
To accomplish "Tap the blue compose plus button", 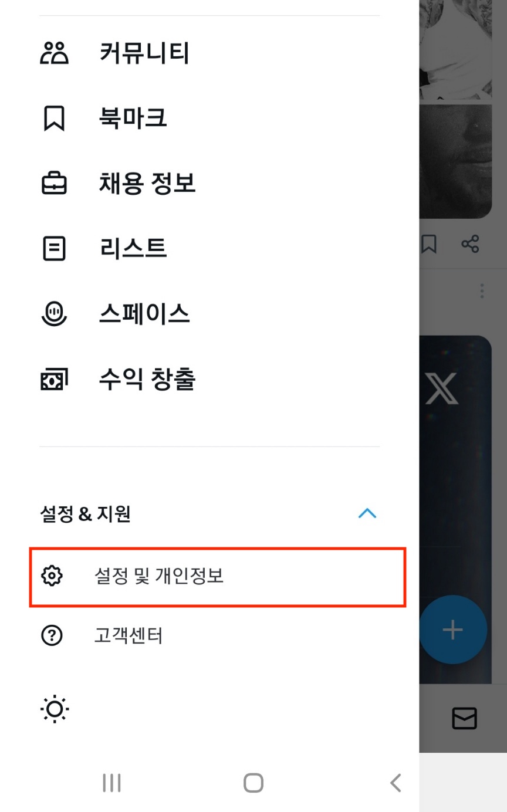I will pos(452,629).
